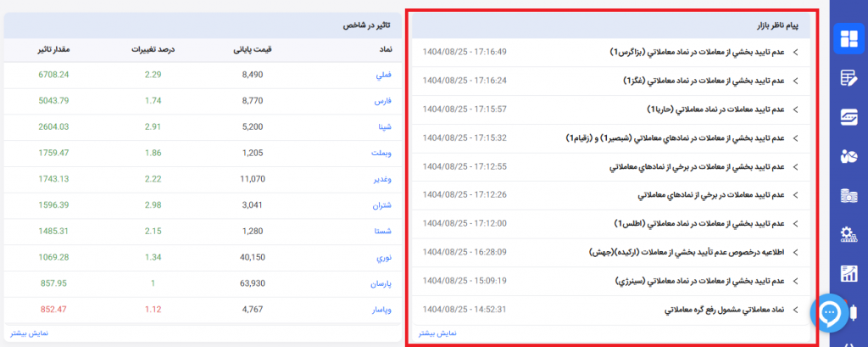Viewport: 868px width, 347px height.
Task: Click the تاثیر در شاخص panel title
Action: (368, 25)
